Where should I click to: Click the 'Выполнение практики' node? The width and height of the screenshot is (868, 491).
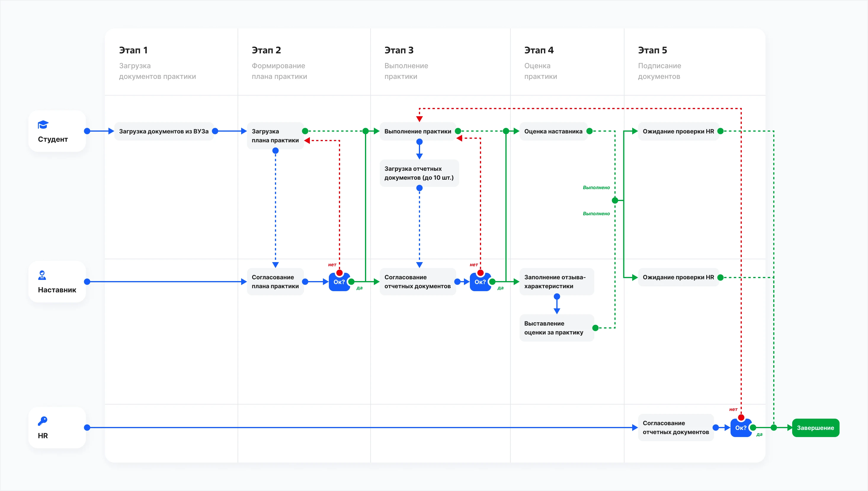click(418, 131)
